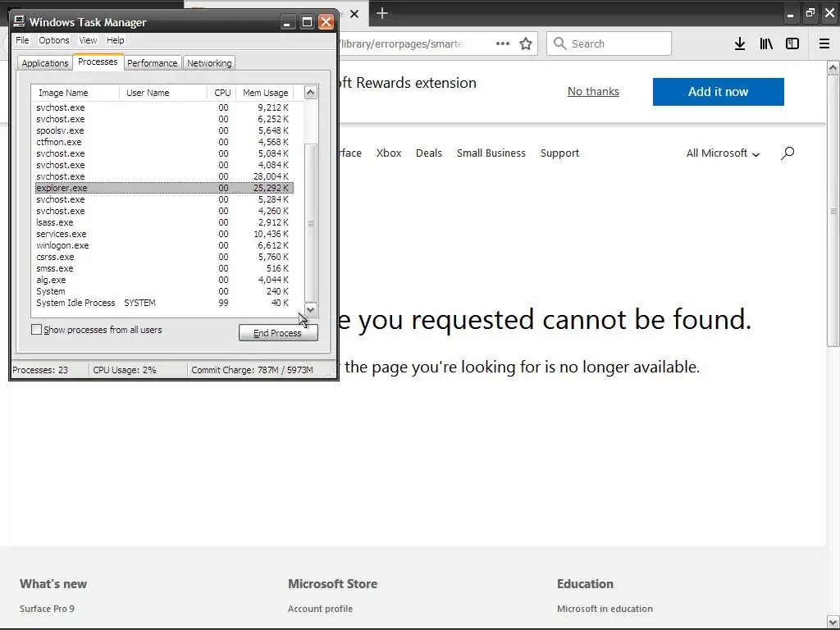Open the Firefox library bookshelf icon
The width and height of the screenshot is (840, 630).
[x=766, y=44]
